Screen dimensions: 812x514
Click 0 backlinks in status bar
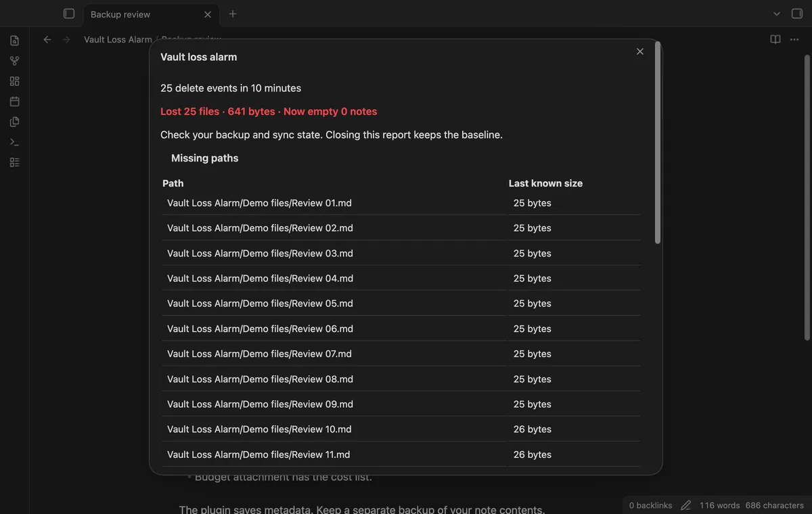point(650,505)
